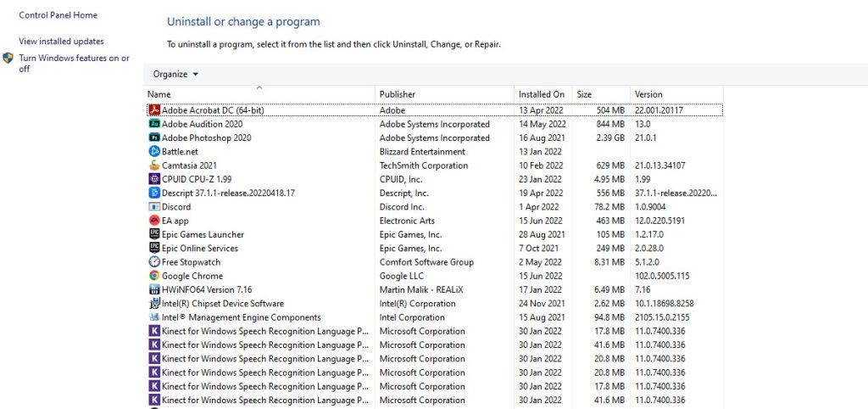Click the Camtasia 2021 icon

coord(154,165)
